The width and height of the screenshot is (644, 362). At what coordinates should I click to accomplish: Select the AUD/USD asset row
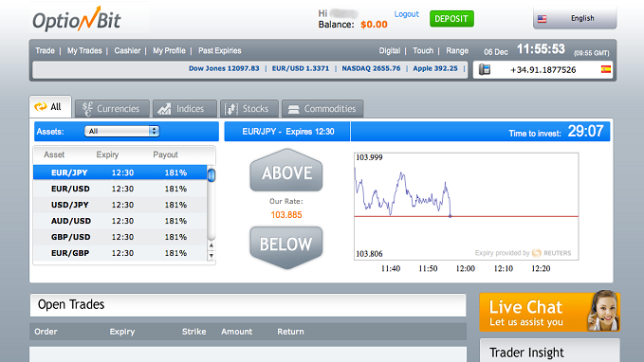coord(120,221)
